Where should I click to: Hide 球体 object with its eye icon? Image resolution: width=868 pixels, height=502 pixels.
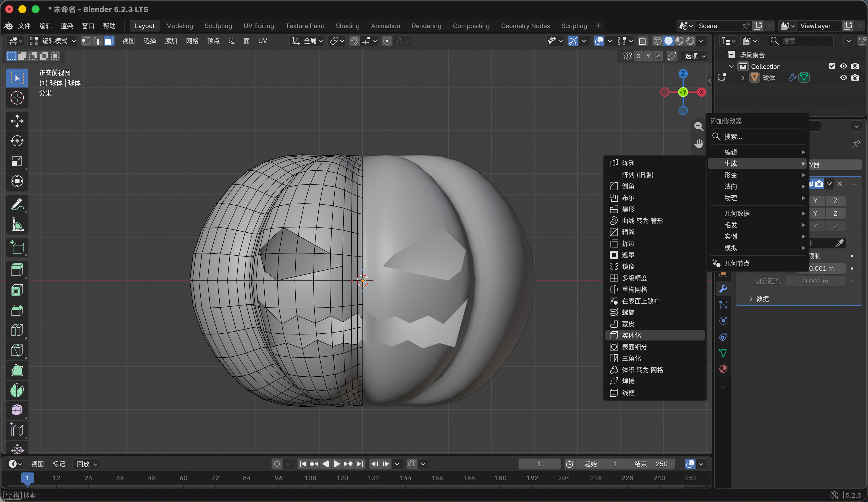point(844,78)
